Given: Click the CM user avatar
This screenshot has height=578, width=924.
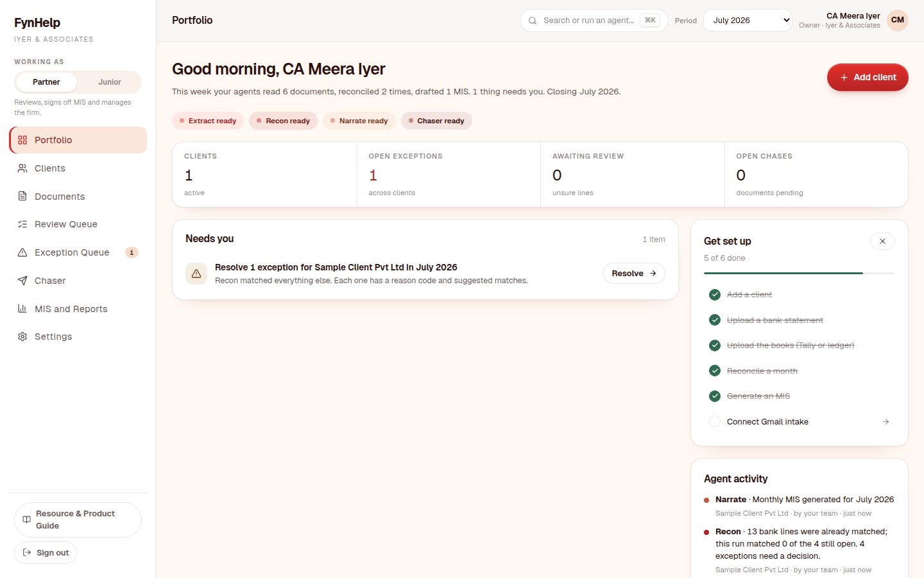Looking at the screenshot, I should pos(898,20).
